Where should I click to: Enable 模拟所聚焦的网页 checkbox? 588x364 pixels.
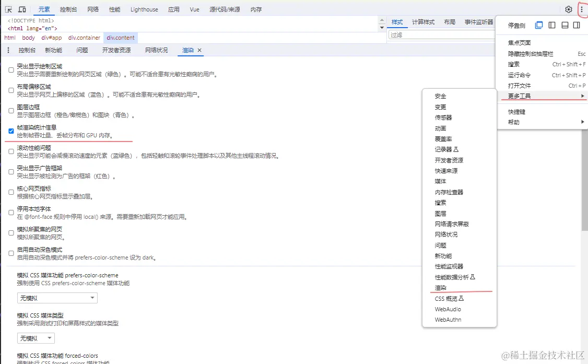tap(11, 233)
